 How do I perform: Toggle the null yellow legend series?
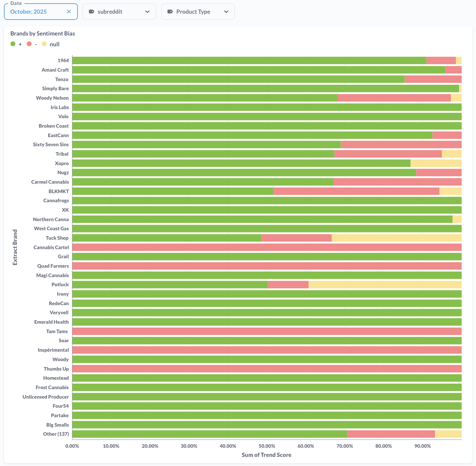(x=44, y=44)
